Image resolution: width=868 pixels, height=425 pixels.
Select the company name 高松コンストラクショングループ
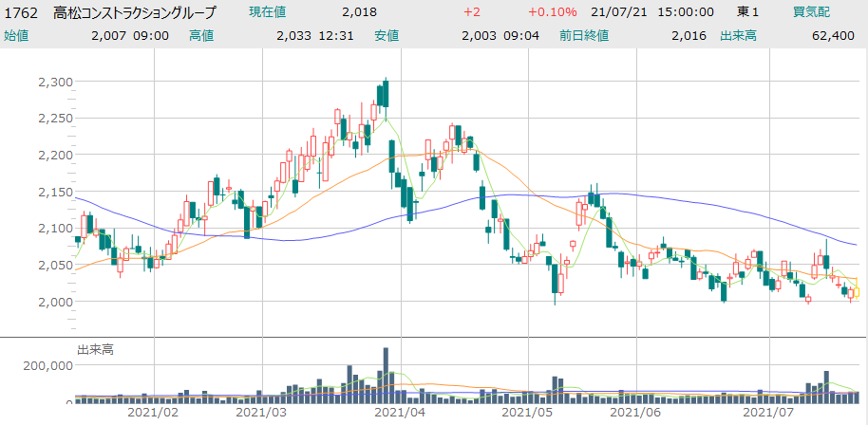[134, 12]
